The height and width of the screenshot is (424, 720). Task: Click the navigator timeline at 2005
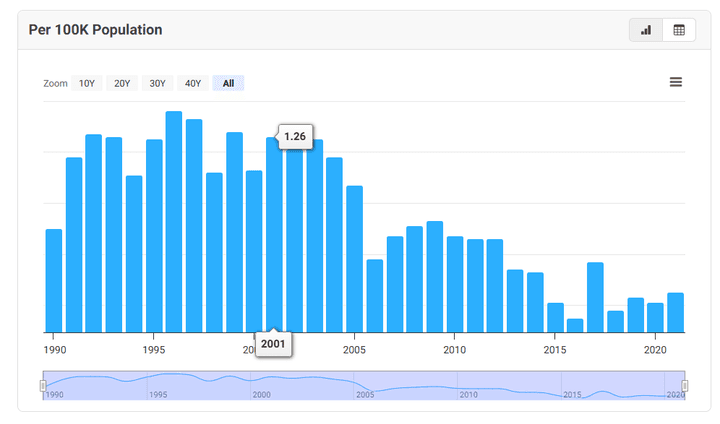point(364,385)
